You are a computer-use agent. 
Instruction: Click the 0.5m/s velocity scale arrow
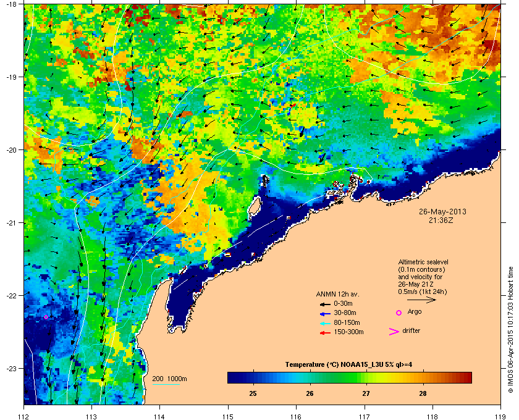[421, 300]
